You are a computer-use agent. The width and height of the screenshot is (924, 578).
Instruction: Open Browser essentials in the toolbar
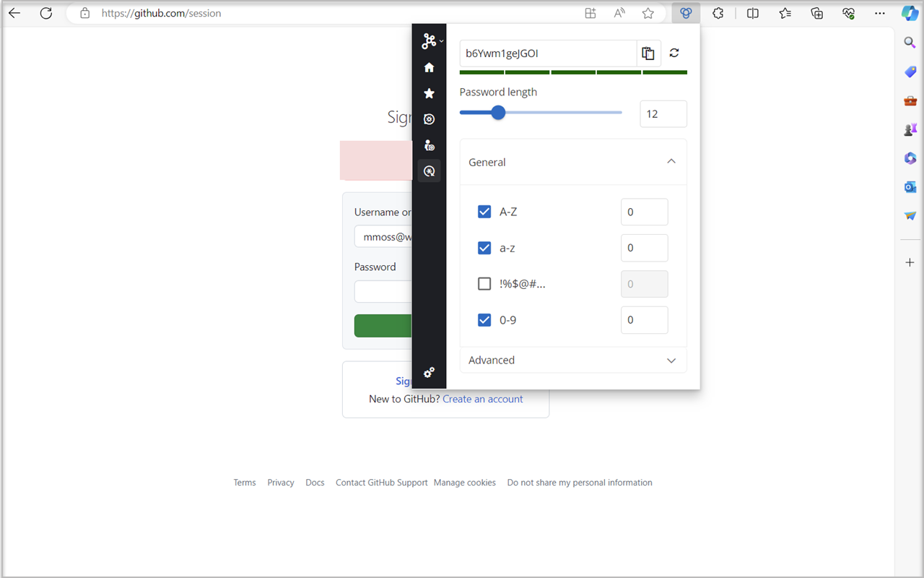(x=848, y=12)
